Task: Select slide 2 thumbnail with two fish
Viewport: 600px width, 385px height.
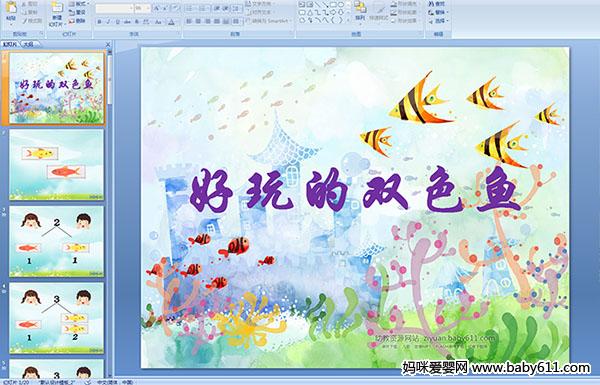Action: [57, 164]
